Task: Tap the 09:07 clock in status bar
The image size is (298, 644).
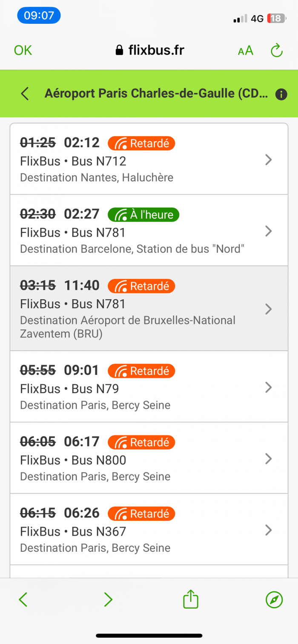Action: click(39, 16)
